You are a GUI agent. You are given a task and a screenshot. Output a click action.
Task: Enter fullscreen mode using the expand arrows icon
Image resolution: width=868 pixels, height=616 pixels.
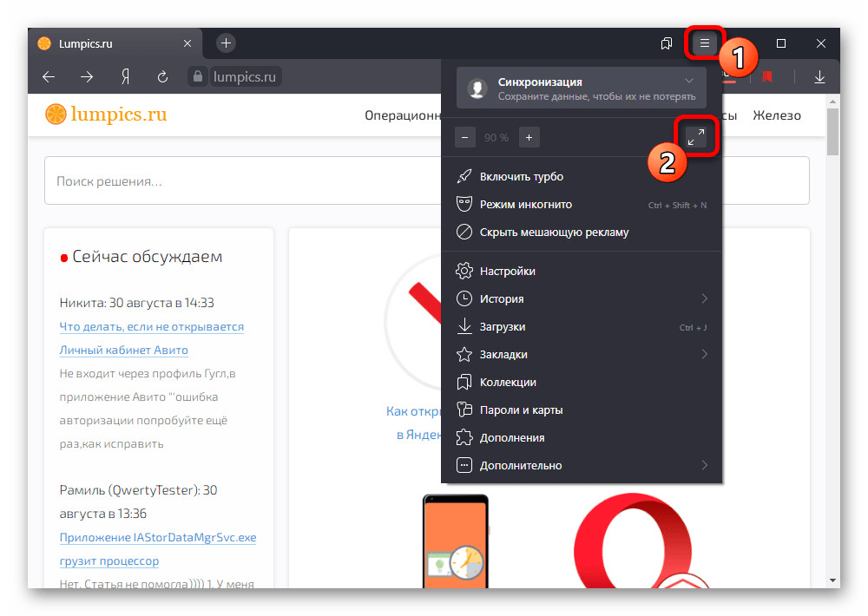(695, 137)
